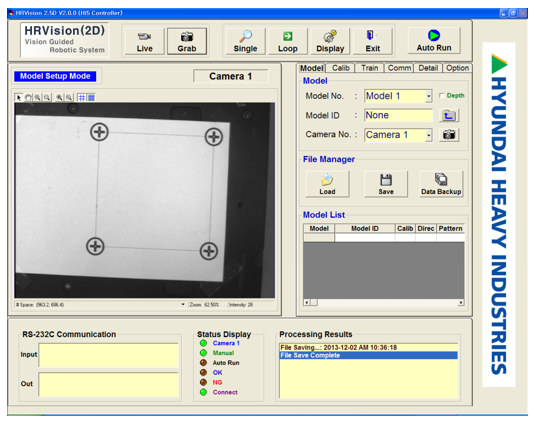
Task: Run Single inspection with magnifier icon
Action: point(245,41)
